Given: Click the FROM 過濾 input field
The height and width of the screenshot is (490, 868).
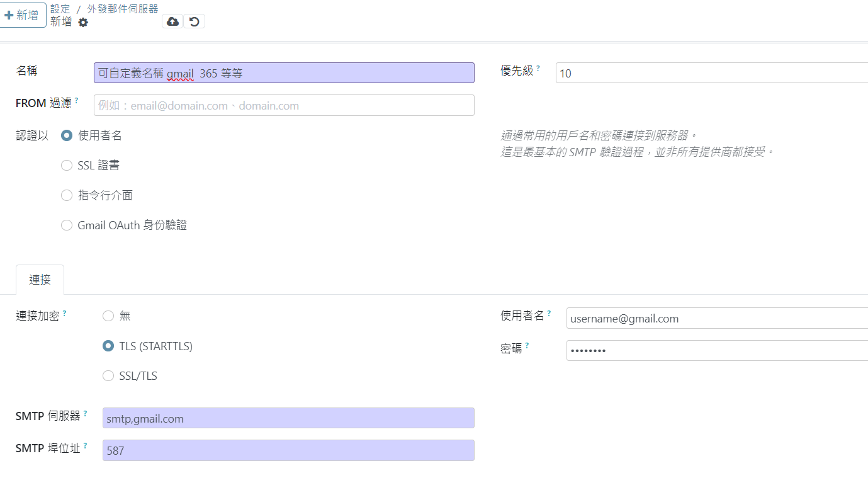Looking at the screenshot, I should tap(284, 105).
